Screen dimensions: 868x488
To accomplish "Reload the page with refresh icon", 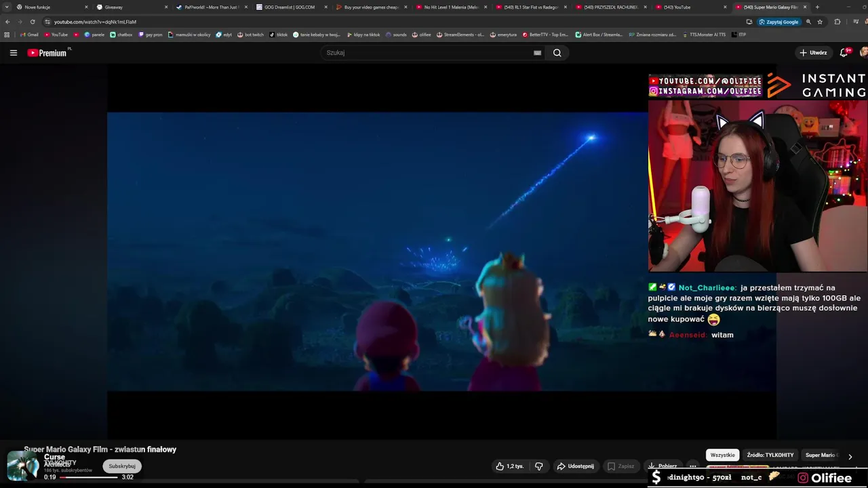I will (x=33, y=22).
